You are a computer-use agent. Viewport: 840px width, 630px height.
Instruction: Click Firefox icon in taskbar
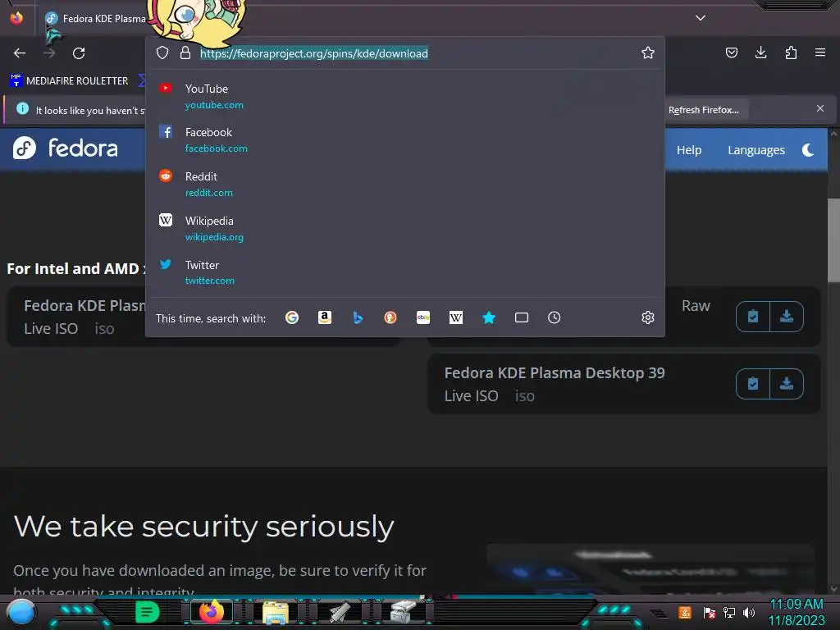pyautogui.click(x=211, y=612)
